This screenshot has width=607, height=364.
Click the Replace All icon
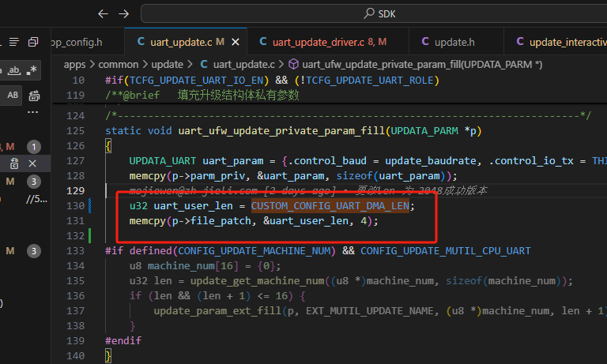click(x=34, y=96)
